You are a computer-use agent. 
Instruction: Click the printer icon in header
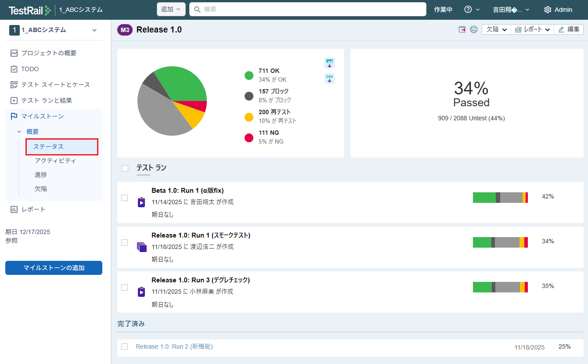pyautogui.click(x=474, y=29)
